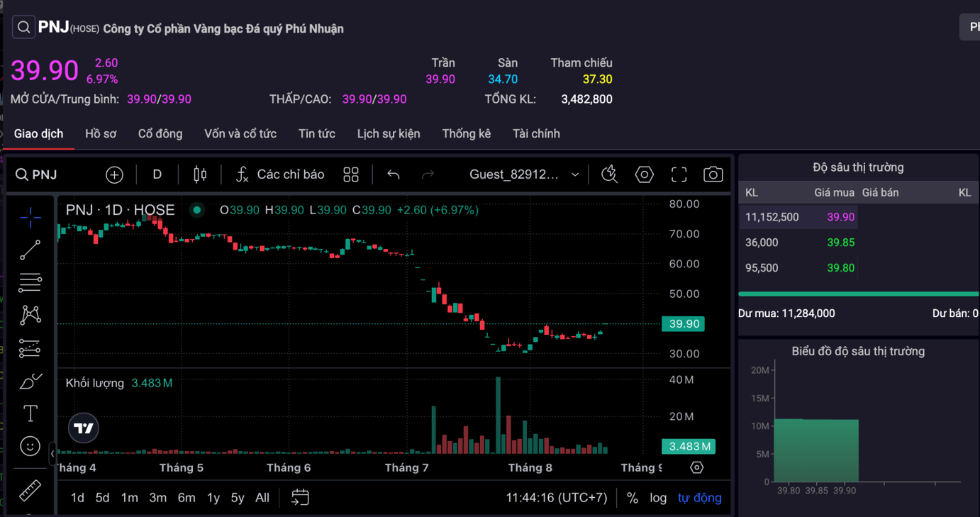Select the text annotation tool
This screenshot has width=980, height=517.
point(30,413)
